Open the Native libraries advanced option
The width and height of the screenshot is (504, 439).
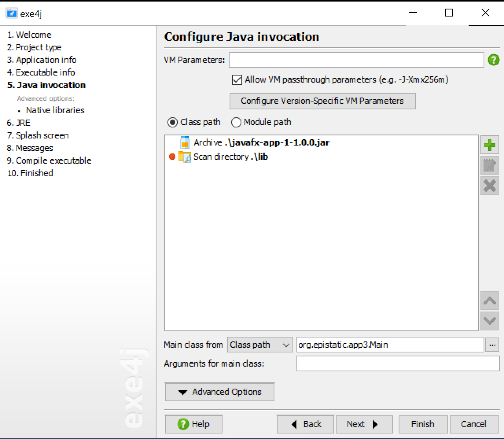55,110
